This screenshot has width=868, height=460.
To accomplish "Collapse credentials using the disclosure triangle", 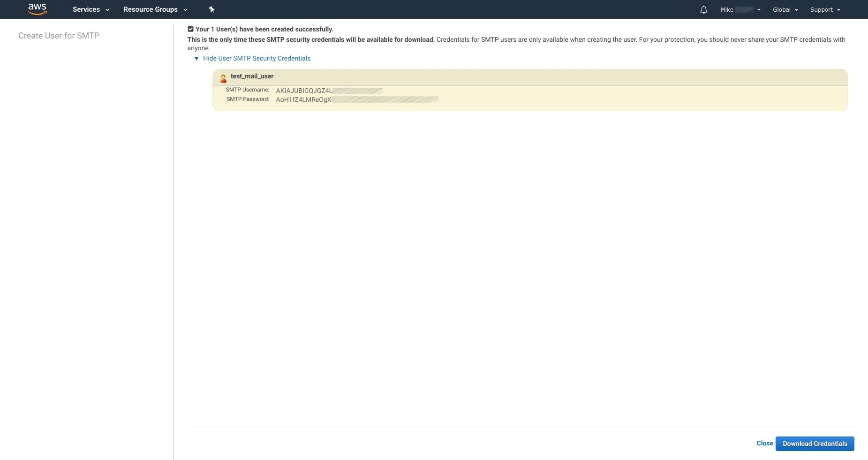I will coord(196,58).
